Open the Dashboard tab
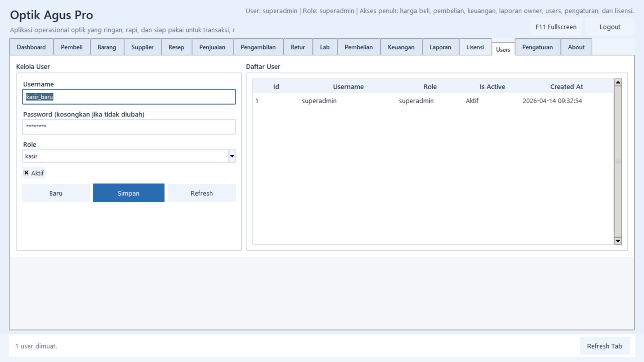Screen dimensions: 644x362 point(31,47)
